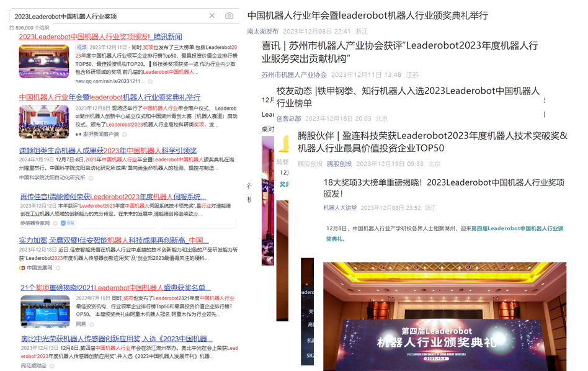Open source '中国科学院沈阳自动化研究所'
Viewport: 588px width, 371px height.
[x=52, y=178]
